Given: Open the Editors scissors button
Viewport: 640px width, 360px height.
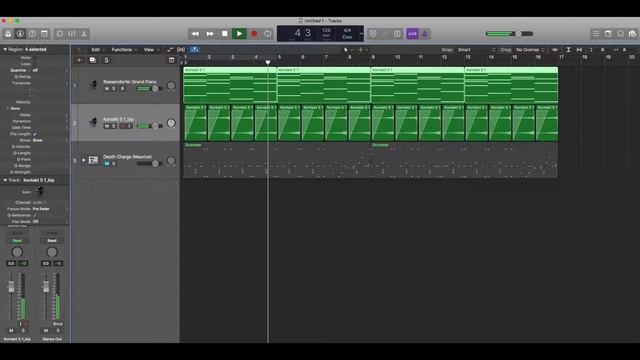Looking at the screenshot, I should point(84,34).
